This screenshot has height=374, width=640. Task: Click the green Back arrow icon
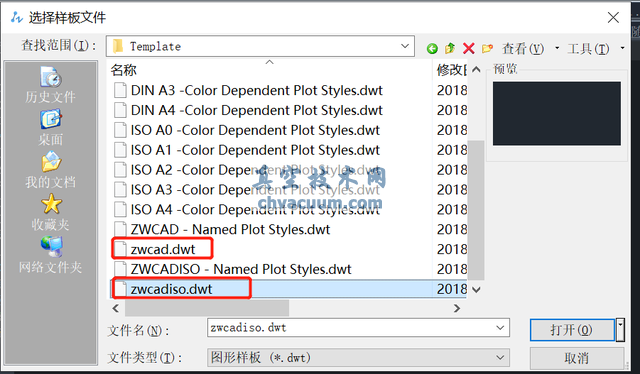[x=432, y=49]
